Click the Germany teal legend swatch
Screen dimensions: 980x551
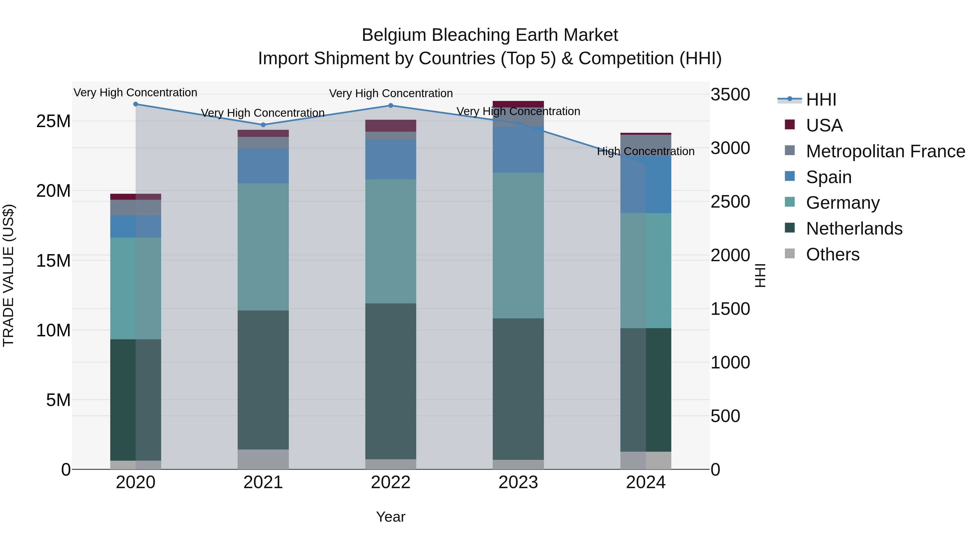pyautogui.click(x=790, y=202)
